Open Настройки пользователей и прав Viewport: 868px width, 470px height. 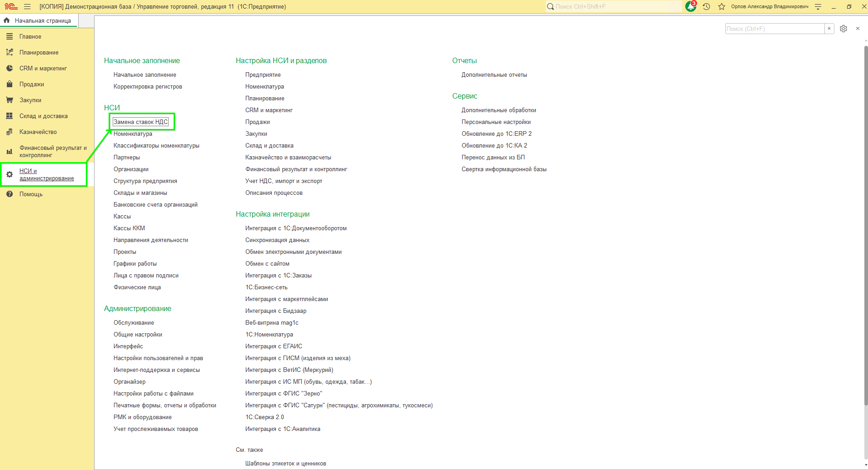pyautogui.click(x=158, y=358)
